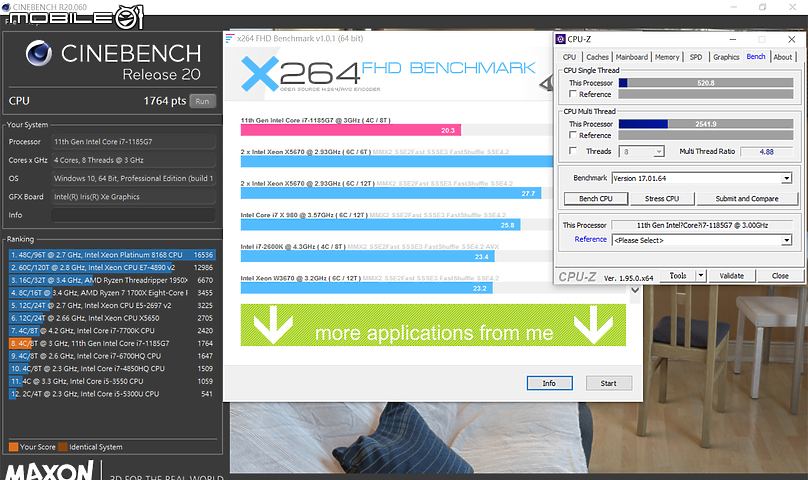The image size is (808, 480).
Task: Select ranking row Xeon CPU E5-2697 v2
Action: (112, 305)
